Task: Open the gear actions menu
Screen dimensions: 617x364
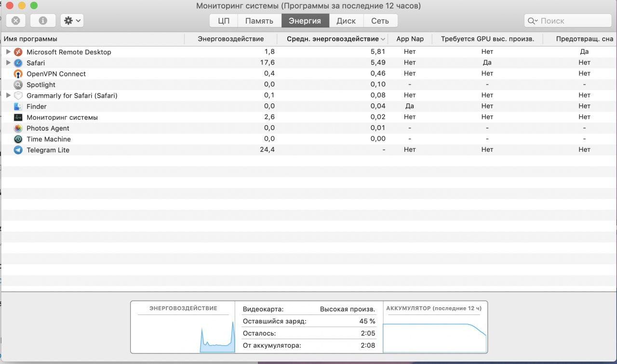Action: (x=72, y=21)
